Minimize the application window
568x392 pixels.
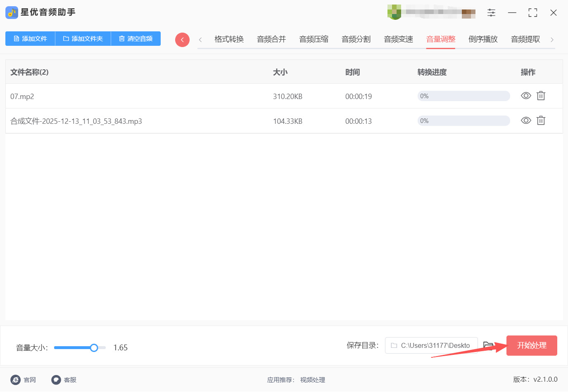pos(512,13)
